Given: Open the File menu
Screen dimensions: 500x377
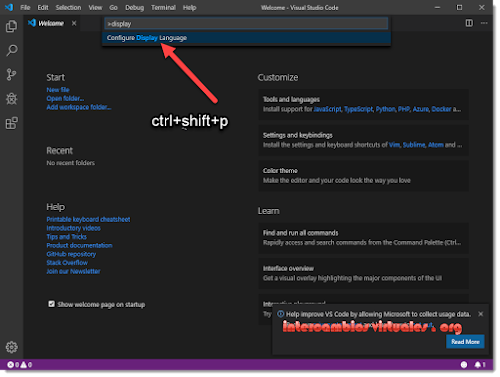Looking at the screenshot, I should [x=25, y=7].
